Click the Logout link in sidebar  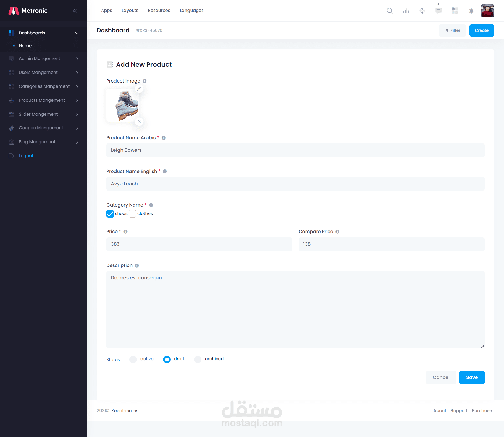tap(26, 156)
